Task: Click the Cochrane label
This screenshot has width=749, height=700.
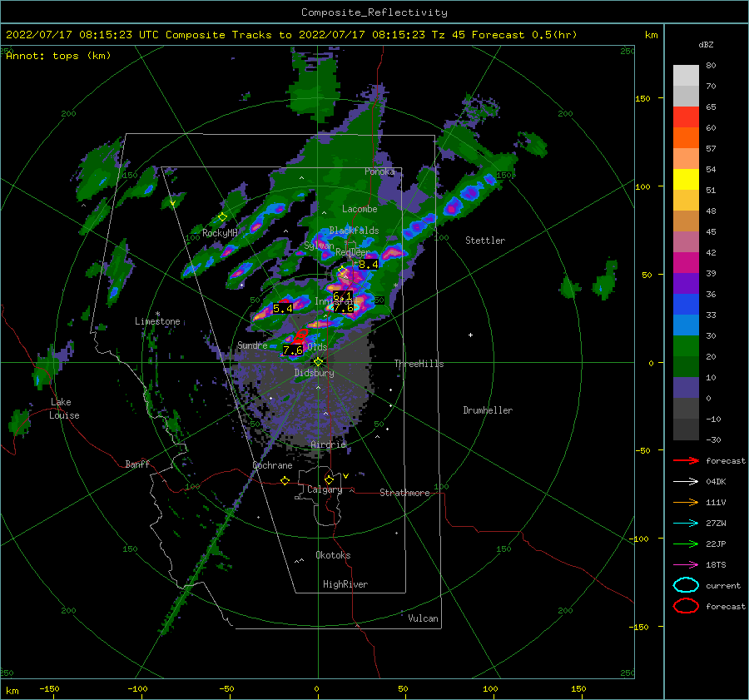Action: (272, 465)
